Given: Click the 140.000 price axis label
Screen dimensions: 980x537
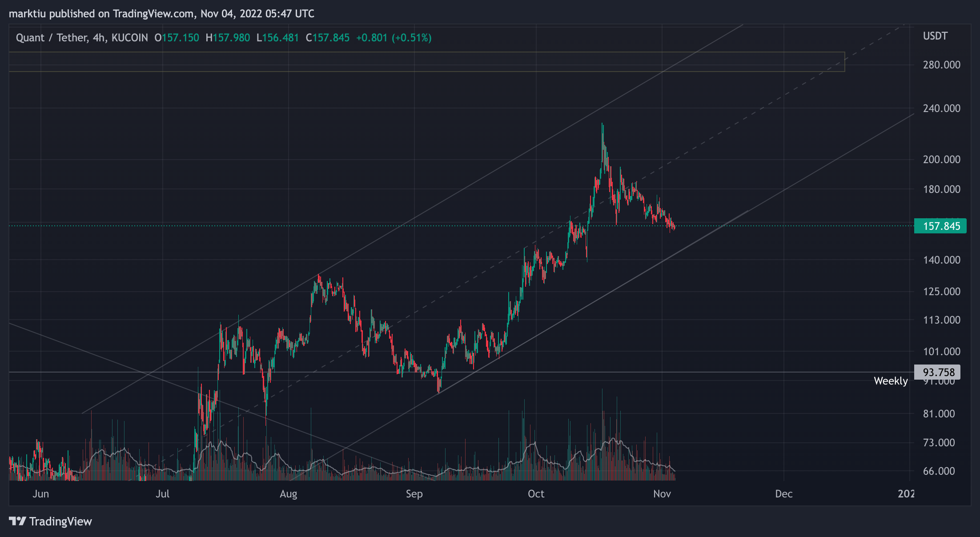Looking at the screenshot, I should click(942, 260).
